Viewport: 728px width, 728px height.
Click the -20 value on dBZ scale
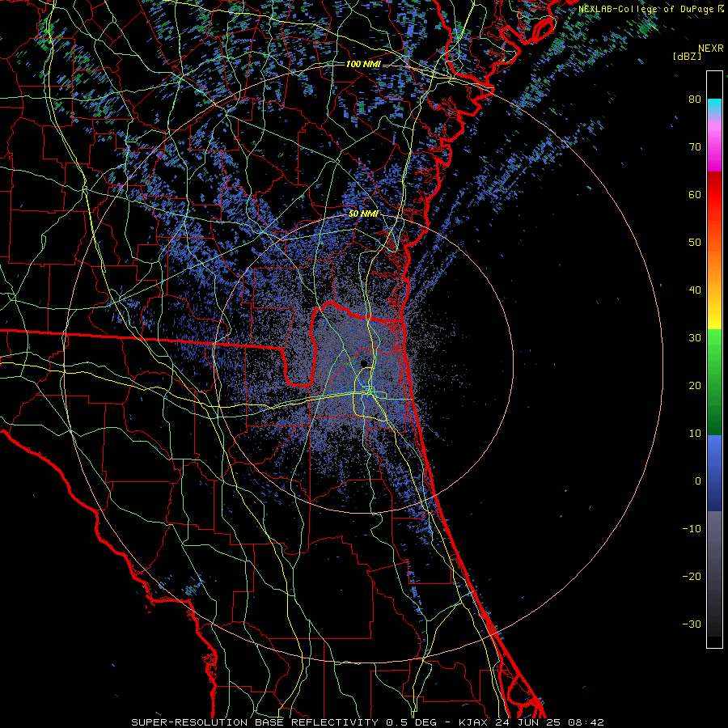[x=692, y=577]
